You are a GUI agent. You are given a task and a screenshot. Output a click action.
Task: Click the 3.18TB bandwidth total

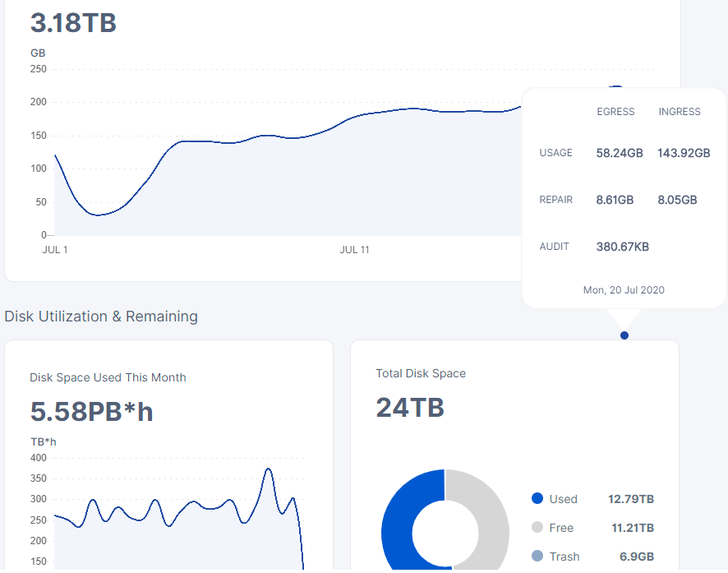point(73,23)
